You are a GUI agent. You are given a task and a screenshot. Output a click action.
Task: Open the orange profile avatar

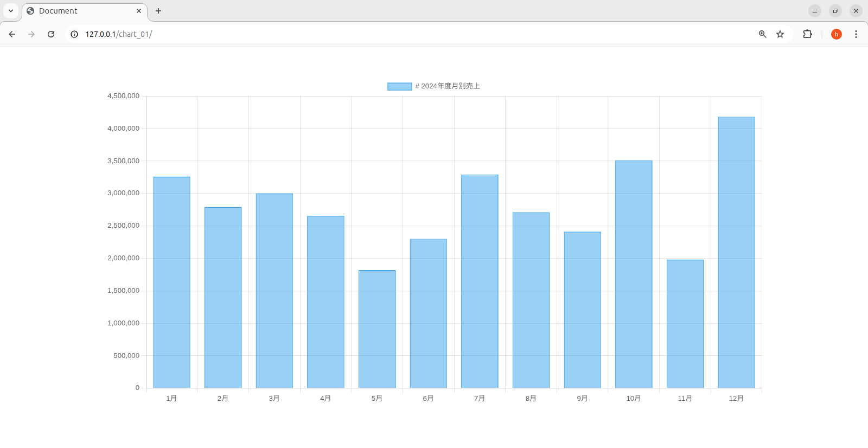click(836, 34)
